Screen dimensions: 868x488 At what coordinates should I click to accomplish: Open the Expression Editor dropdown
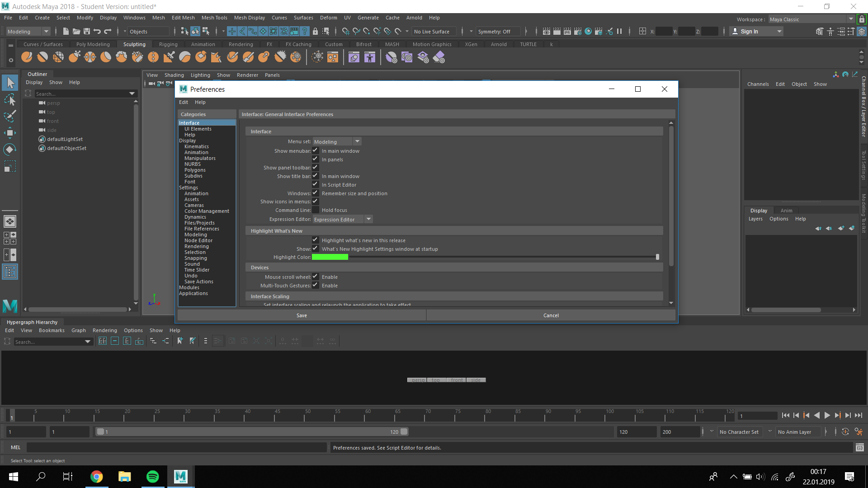342,219
